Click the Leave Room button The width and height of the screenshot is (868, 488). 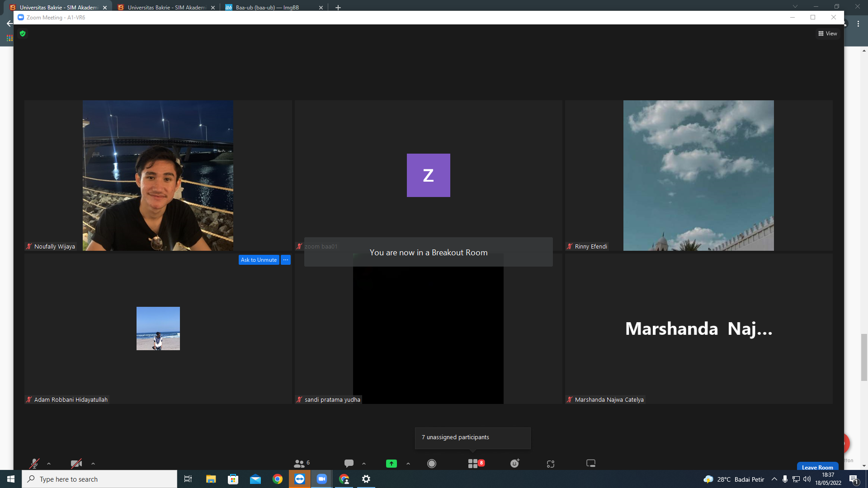pos(817,467)
